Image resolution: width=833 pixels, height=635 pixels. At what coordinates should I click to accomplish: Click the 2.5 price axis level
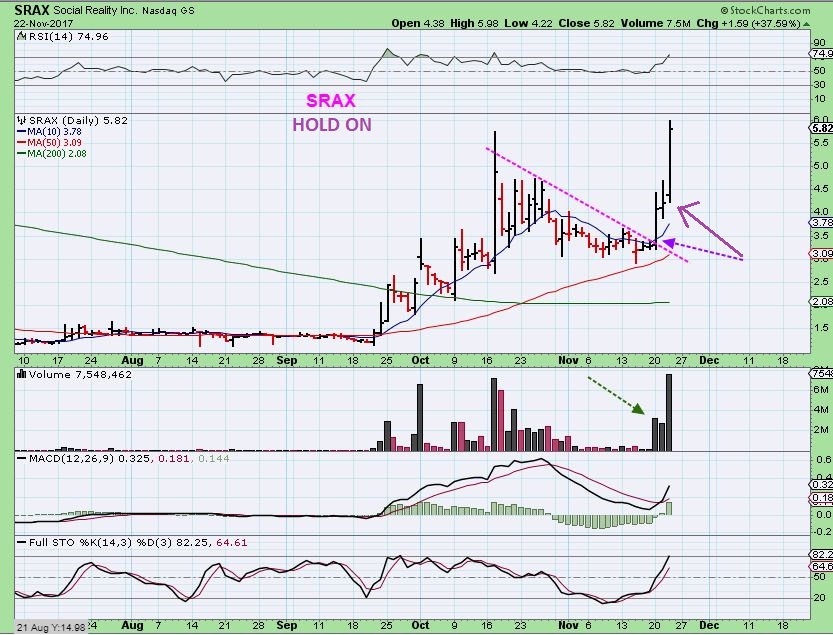820,282
